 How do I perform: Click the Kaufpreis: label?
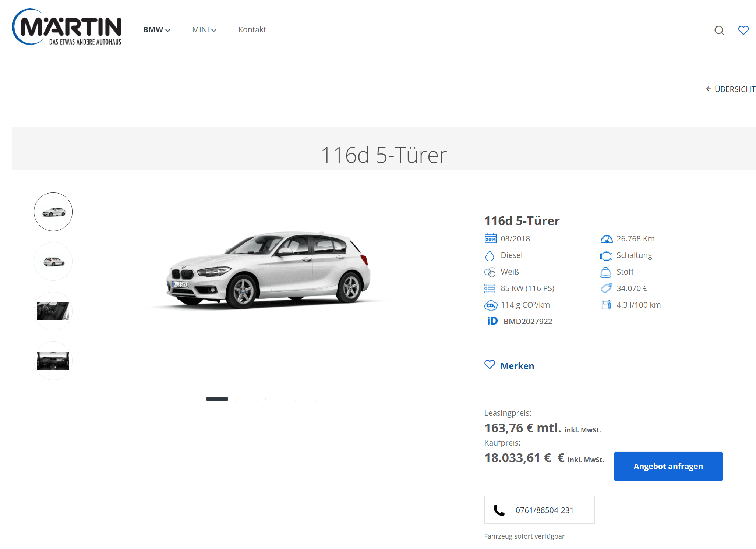tap(502, 443)
